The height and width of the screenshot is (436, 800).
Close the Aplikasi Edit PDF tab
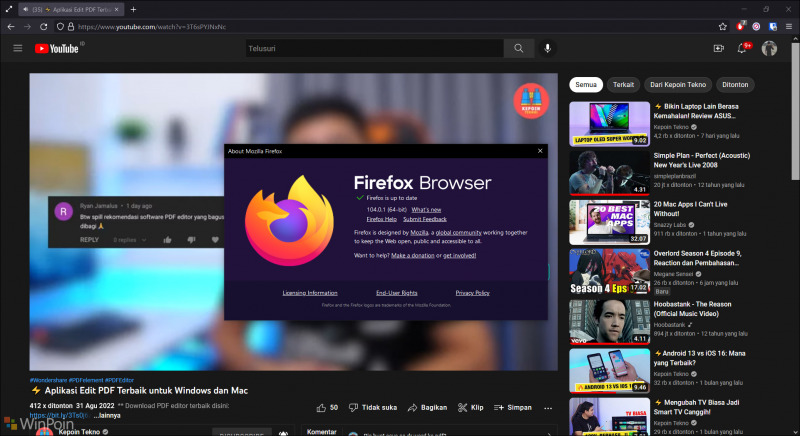pos(116,9)
